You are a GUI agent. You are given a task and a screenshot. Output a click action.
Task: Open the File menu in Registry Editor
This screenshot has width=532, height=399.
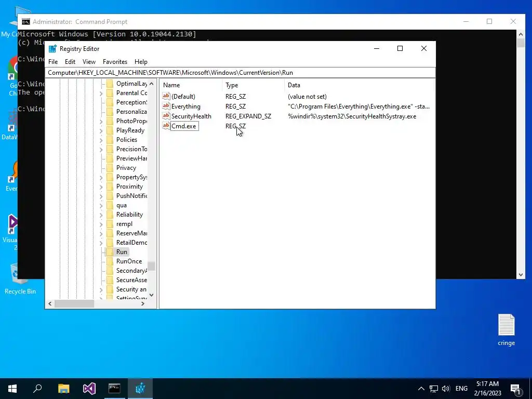53,62
